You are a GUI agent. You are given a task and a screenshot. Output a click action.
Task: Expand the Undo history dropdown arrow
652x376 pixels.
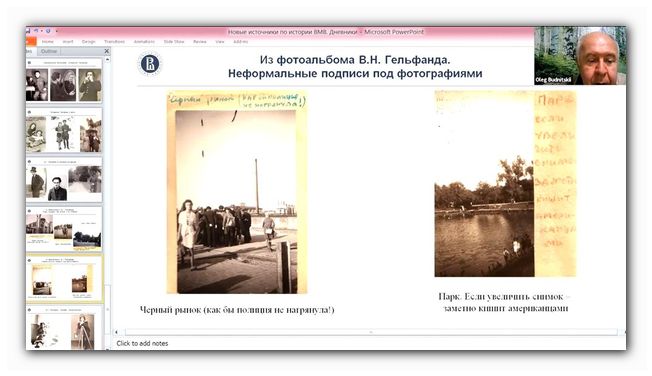[x=42, y=31]
